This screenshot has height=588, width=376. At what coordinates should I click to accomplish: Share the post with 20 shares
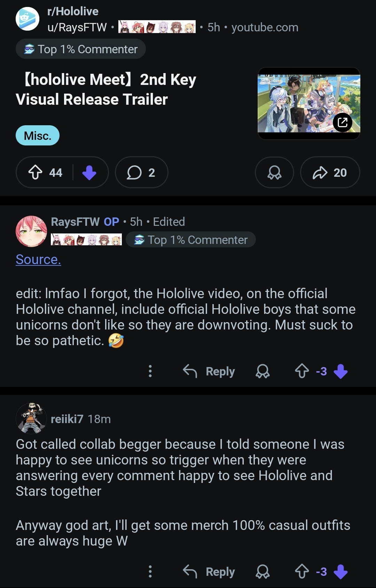point(330,172)
